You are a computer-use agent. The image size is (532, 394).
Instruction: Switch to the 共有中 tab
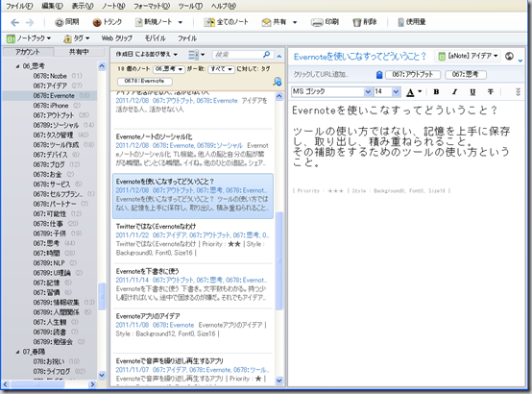click(79, 52)
